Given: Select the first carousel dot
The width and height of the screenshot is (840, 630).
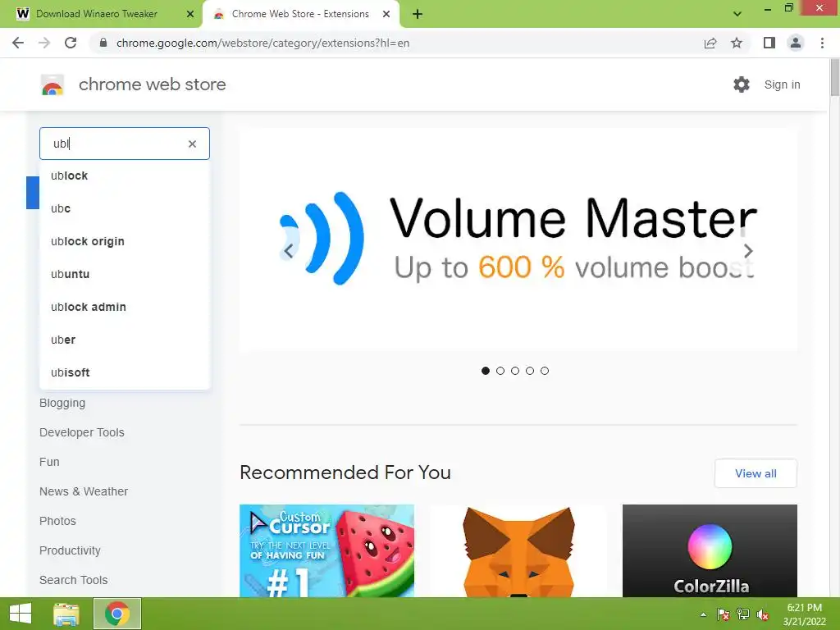Looking at the screenshot, I should pyautogui.click(x=486, y=371).
